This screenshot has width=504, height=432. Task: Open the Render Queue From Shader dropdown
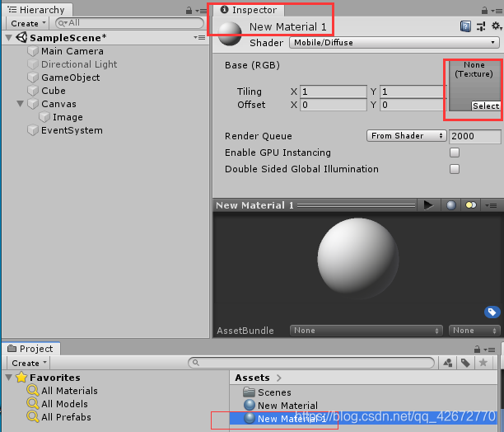407,136
